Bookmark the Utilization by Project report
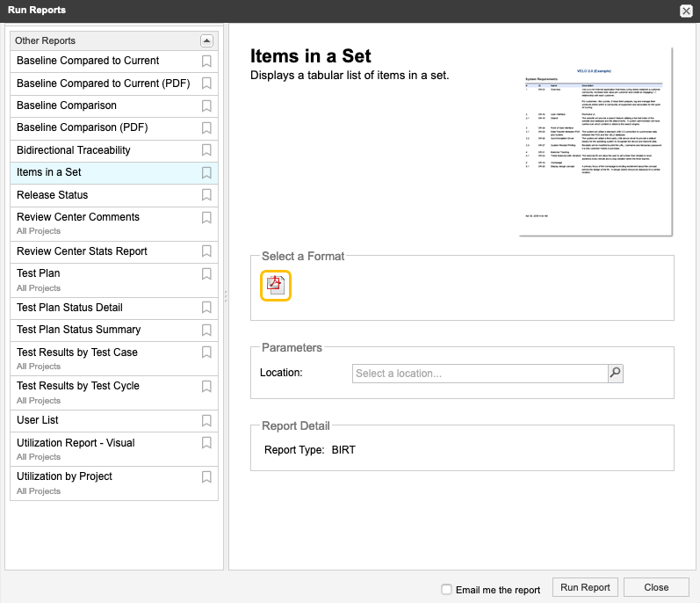This screenshot has width=700, height=603. point(206,477)
